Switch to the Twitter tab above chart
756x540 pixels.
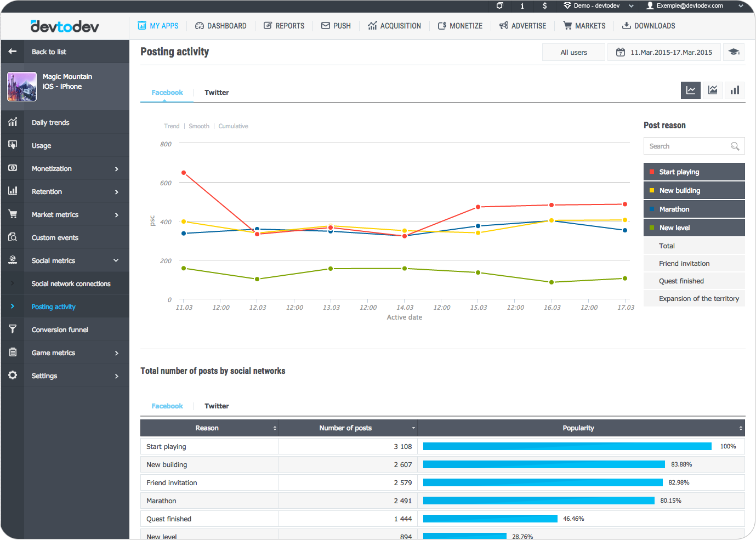point(217,93)
